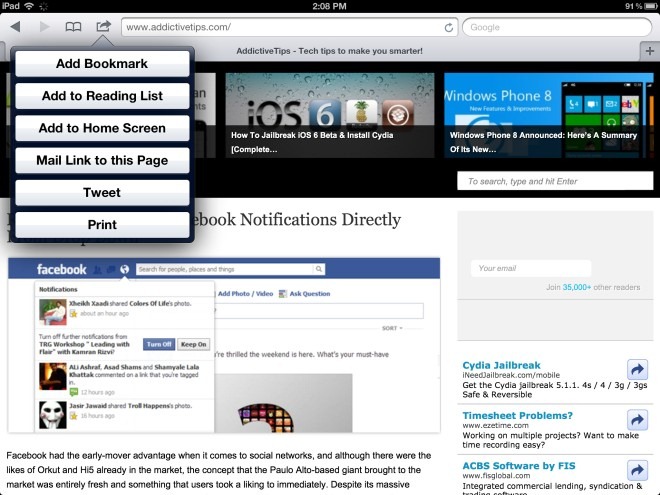Image resolution: width=660 pixels, height=495 pixels.
Task: Tap the Wi-Fi status icon
Action: click(29, 6)
